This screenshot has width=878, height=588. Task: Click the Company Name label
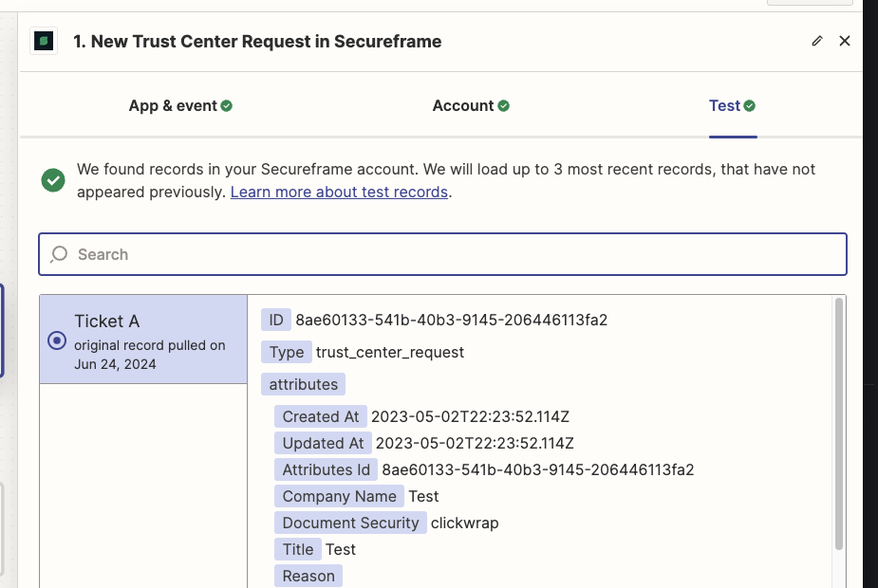(339, 496)
